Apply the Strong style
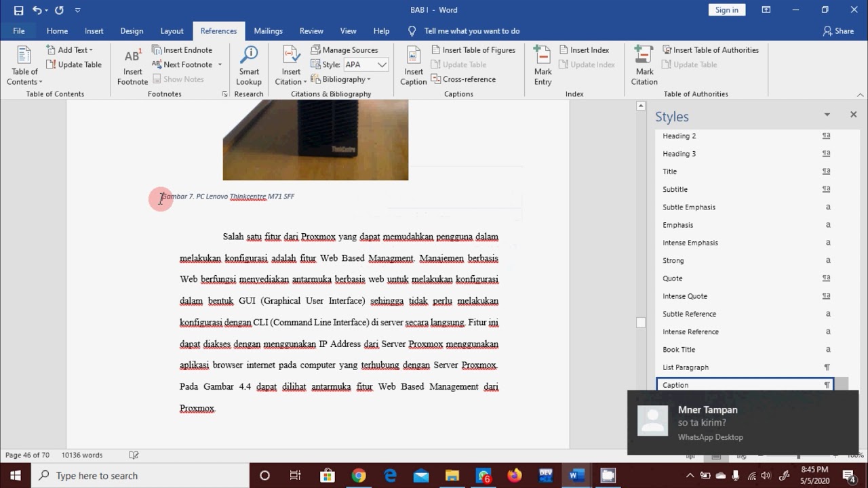The width and height of the screenshot is (868, 488). tap(746, 260)
